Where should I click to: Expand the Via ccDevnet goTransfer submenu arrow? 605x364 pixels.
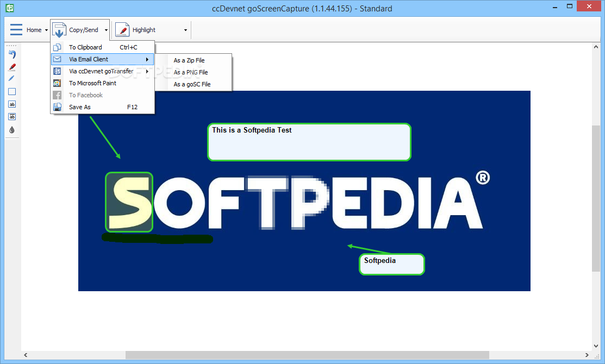(x=147, y=71)
